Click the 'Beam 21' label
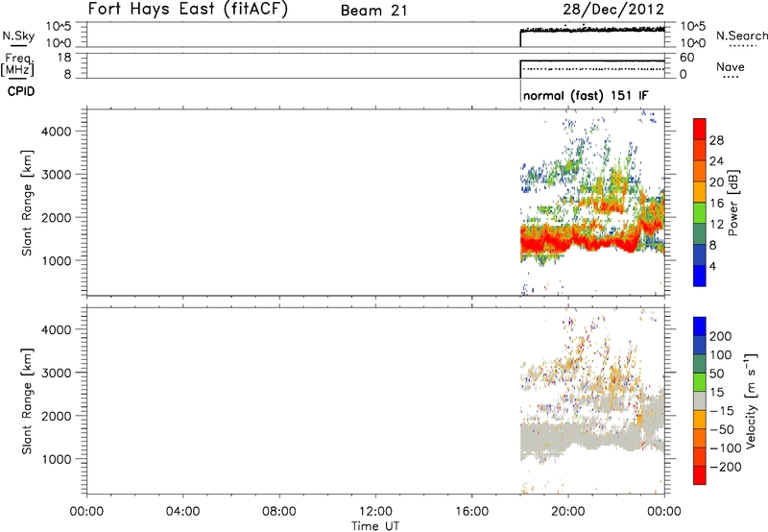The width and height of the screenshot is (768, 532). [374, 11]
